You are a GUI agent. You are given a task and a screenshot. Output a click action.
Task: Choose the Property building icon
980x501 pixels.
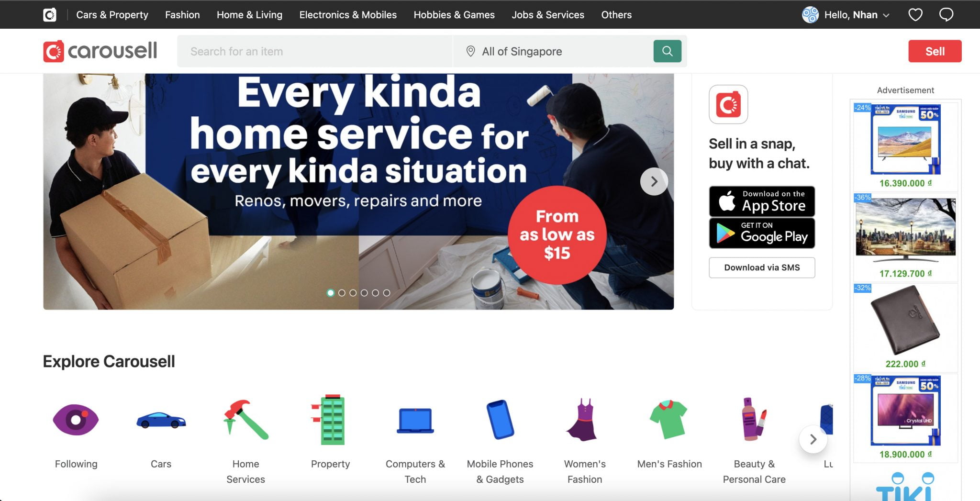330,420
